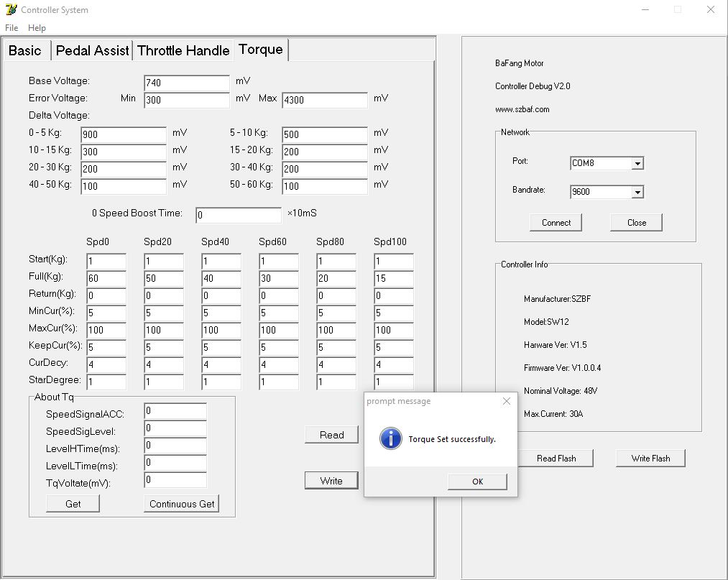Screen dimensions: 728x580
Task: Open the File menu
Action: [x=11, y=28]
